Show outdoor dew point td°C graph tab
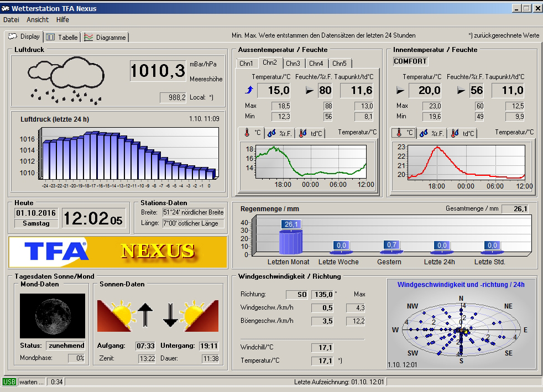Screen dimensions: 543x392 (310, 133)
